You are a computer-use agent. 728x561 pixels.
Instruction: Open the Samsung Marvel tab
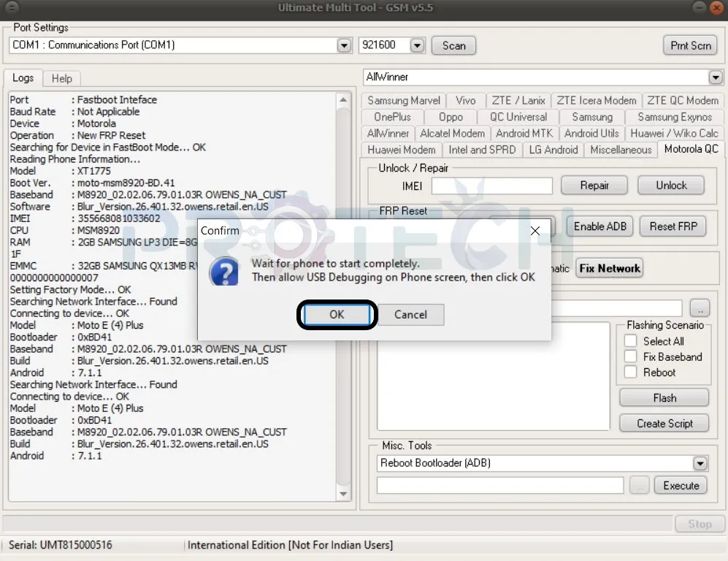coord(404,101)
